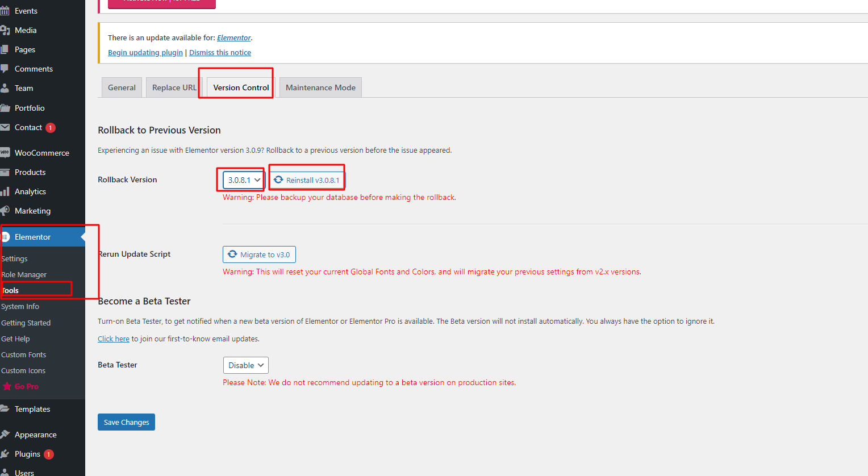Image resolution: width=868 pixels, height=476 pixels.
Task: Click the Plugins update count badge
Action: click(x=49, y=454)
